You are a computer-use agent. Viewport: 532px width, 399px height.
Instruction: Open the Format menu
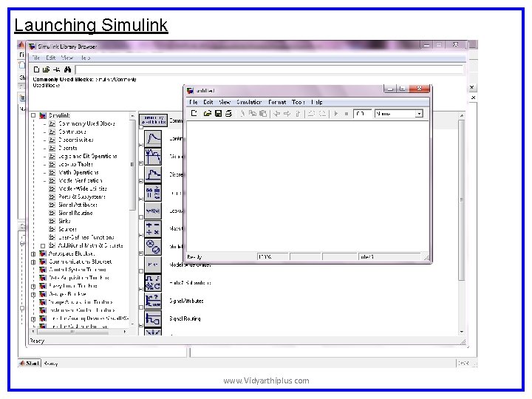pyautogui.click(x=277, y=102)
